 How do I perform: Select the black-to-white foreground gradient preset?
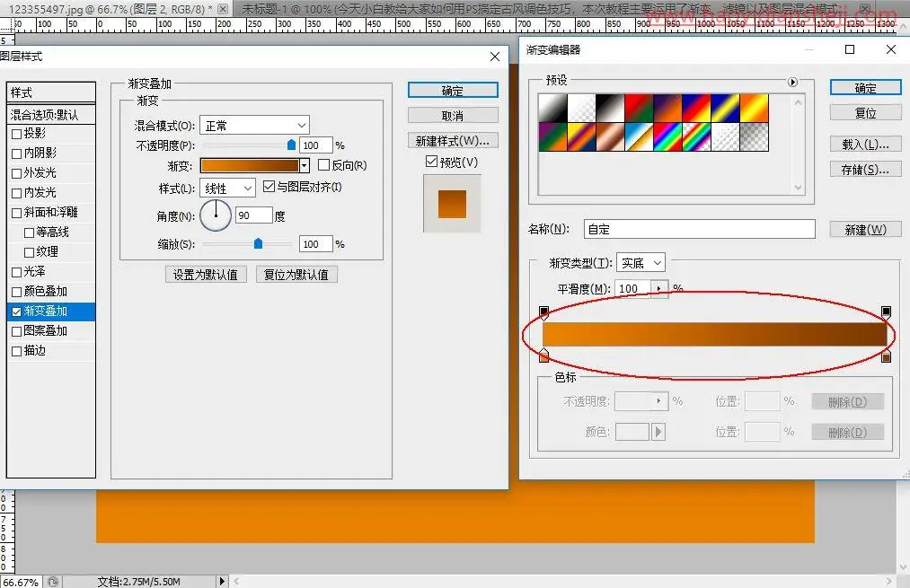(x=552, y=109)
